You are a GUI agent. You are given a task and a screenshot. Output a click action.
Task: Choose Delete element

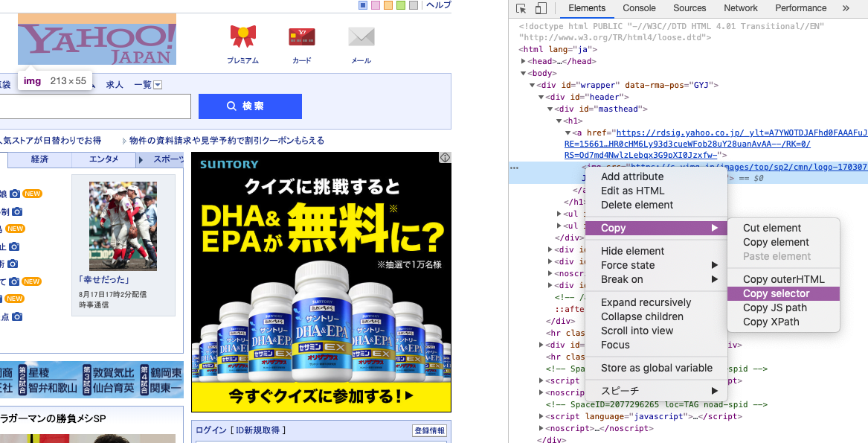pos(656,205)
